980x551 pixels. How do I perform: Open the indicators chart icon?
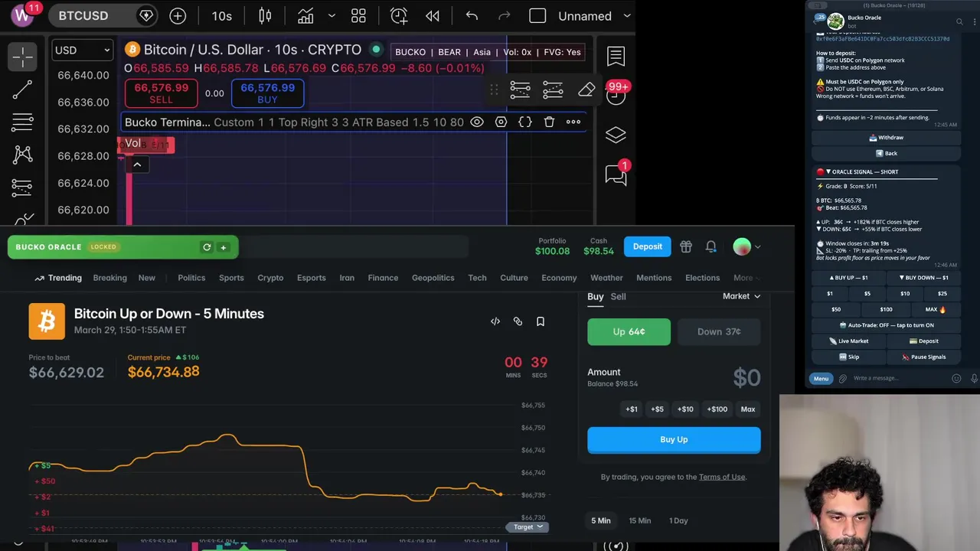305,16
